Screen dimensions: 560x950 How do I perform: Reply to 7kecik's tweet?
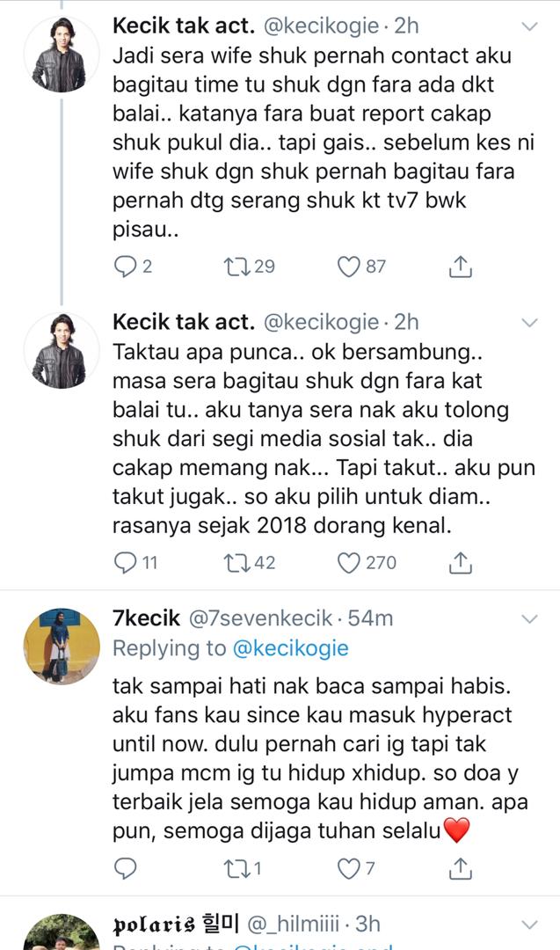pos(125,869)
